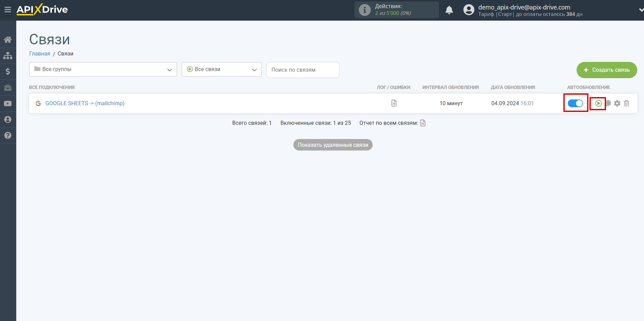Click the '10 минут' interval value
644x321 pixels.
point(451,103)
